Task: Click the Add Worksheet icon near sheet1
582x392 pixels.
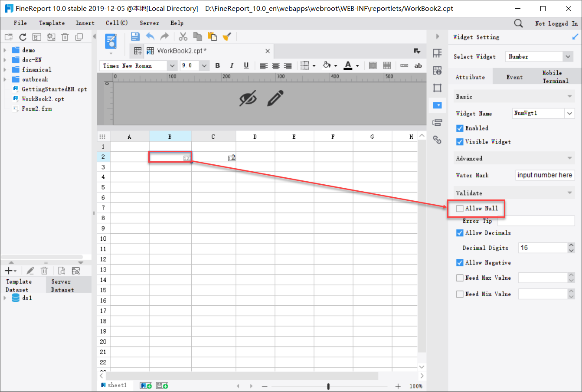Action: [145, 385]
